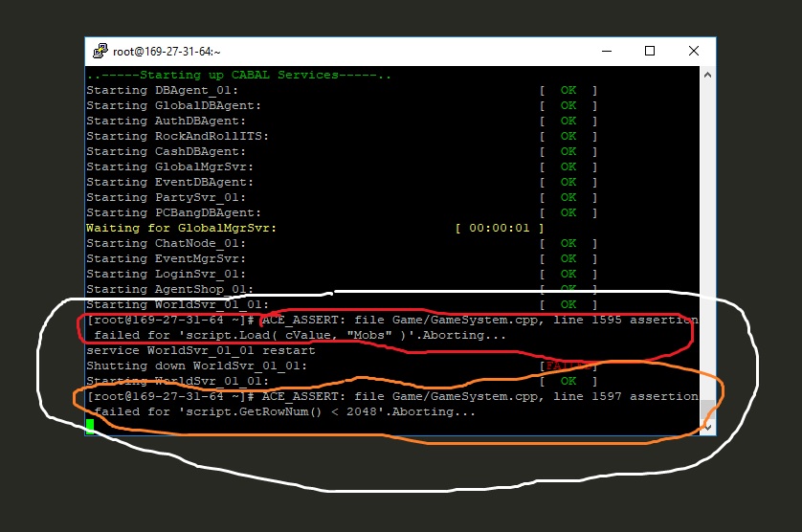Click 'script.Load( cValue, "Mobs" )' error text
Viewport: 802px width, 532px height.
(x=296, y=336)
